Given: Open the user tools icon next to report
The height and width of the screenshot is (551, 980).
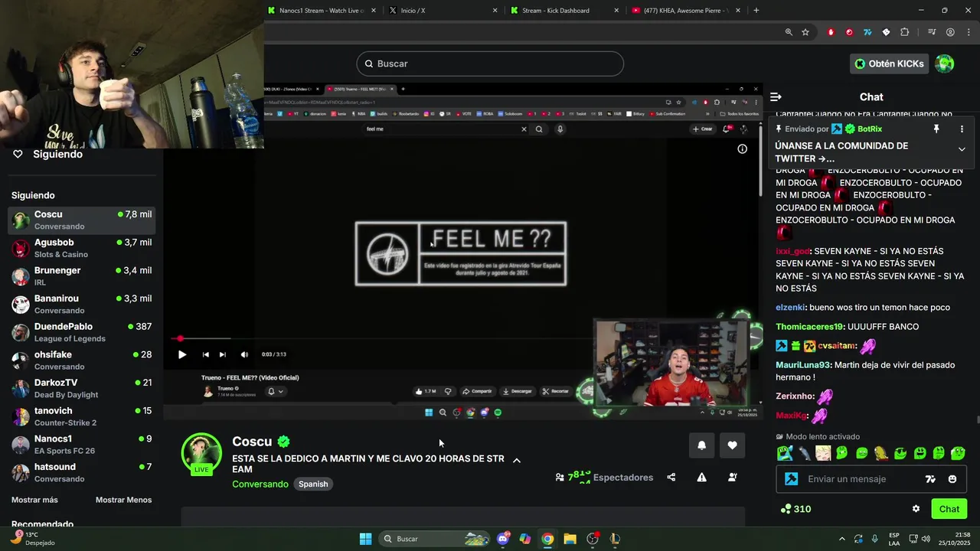Looking at the screenshot, I should click(732, 478).
